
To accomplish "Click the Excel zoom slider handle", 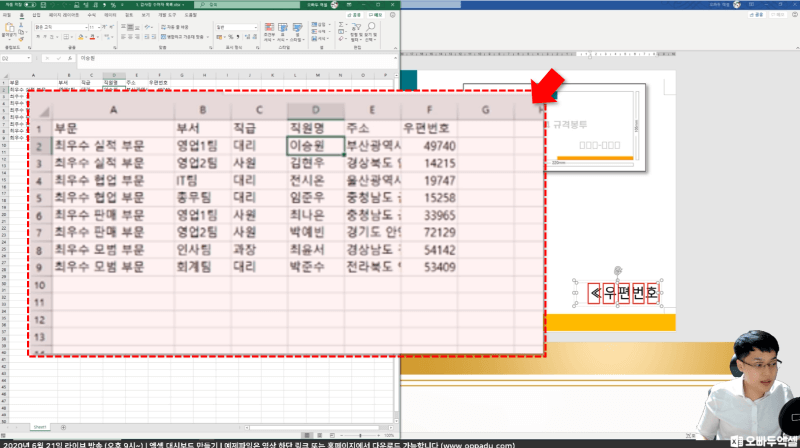I will tap(360, 435).
